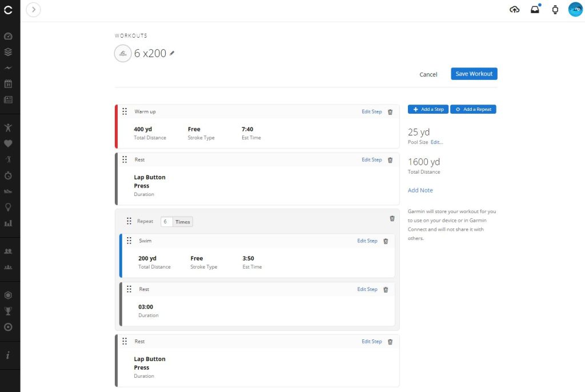Open the dashboard gauge icon in sidebar
Image resolution: width=585 pixels, height=392 pixels.
tap(8, 36)
